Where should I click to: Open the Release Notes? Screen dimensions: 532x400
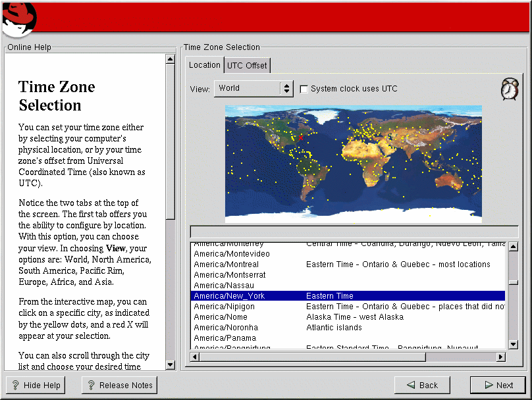point(119,385)
